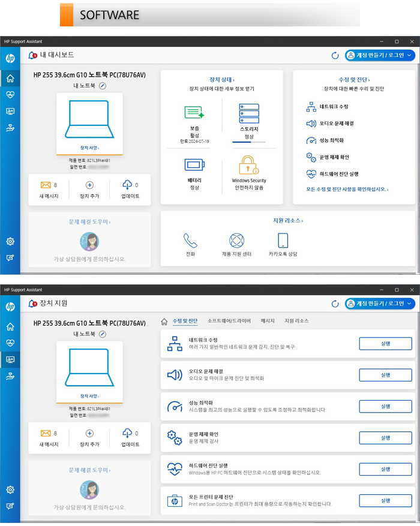Open the 장치 상태 heading link
420x526 pixels.
click(x=222, y=80)
